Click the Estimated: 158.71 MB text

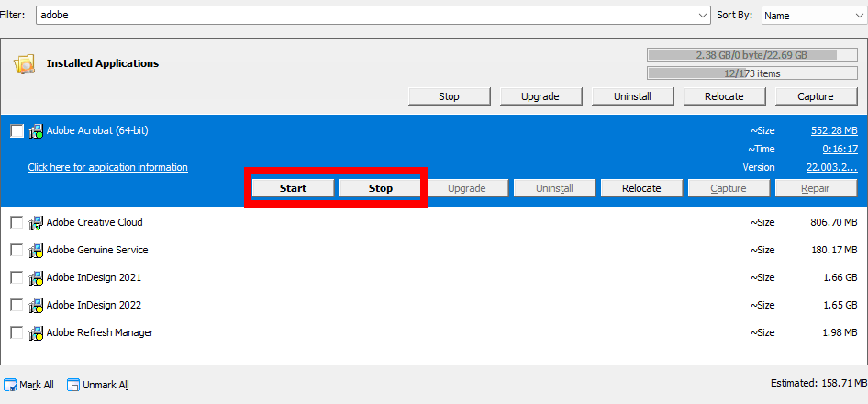[818, 383]
